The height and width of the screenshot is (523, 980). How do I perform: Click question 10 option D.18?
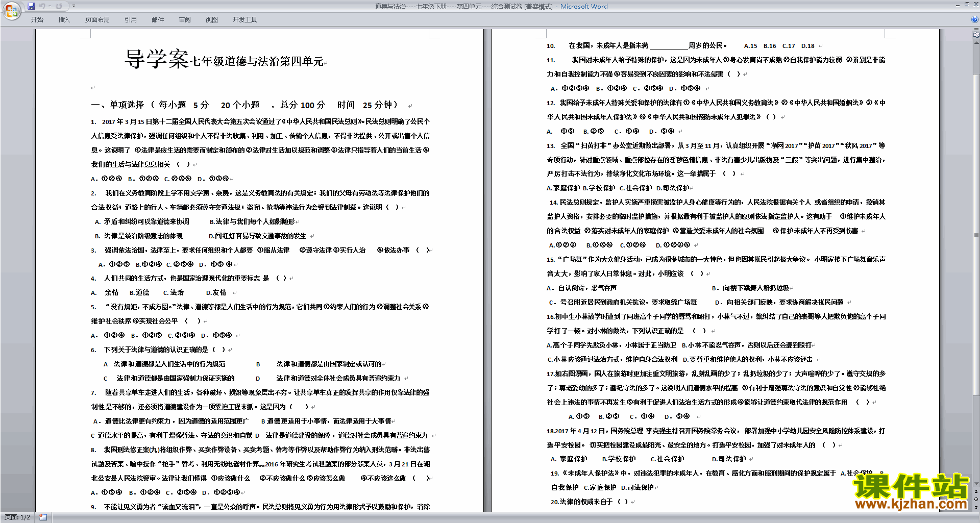808,46
